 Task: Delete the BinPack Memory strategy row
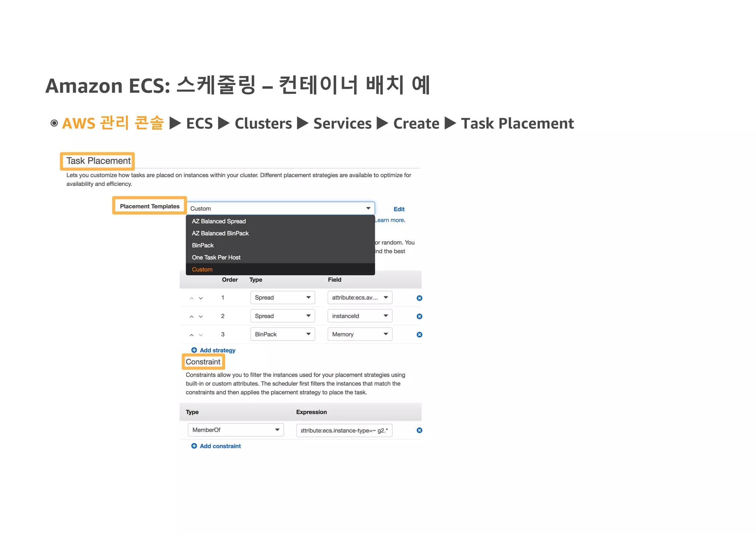click(x=419, y=335)
